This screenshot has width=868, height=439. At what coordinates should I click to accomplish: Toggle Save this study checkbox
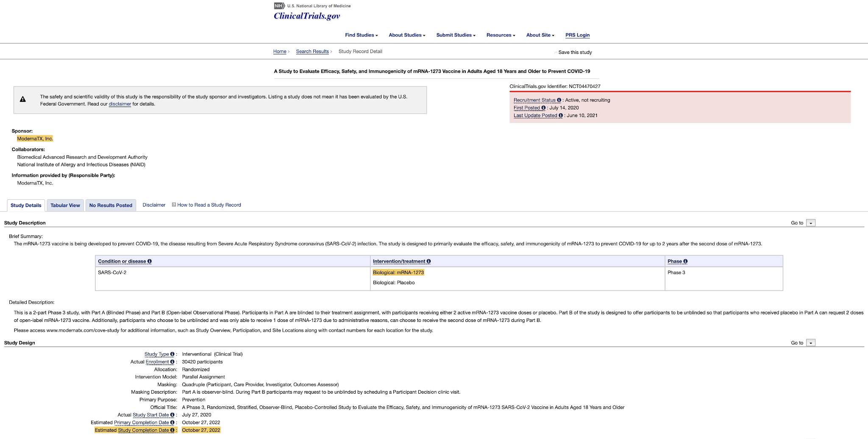click(556, 53)
